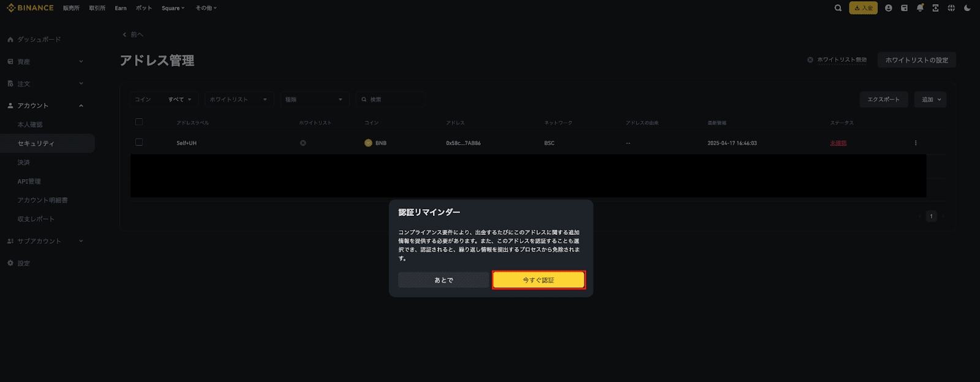Click the ステータス column header
The height and width of the screenshot is (382, 980).
tap(842, 123)
